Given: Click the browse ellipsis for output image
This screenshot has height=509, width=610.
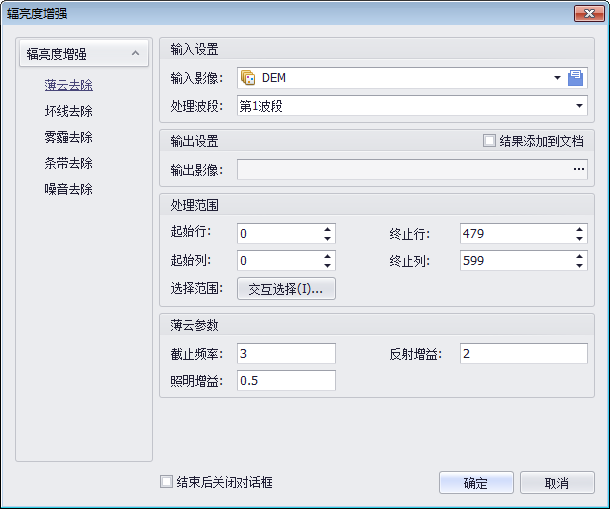Looking at the screenshot, I should pyautogui.click(x=578, y=170).
